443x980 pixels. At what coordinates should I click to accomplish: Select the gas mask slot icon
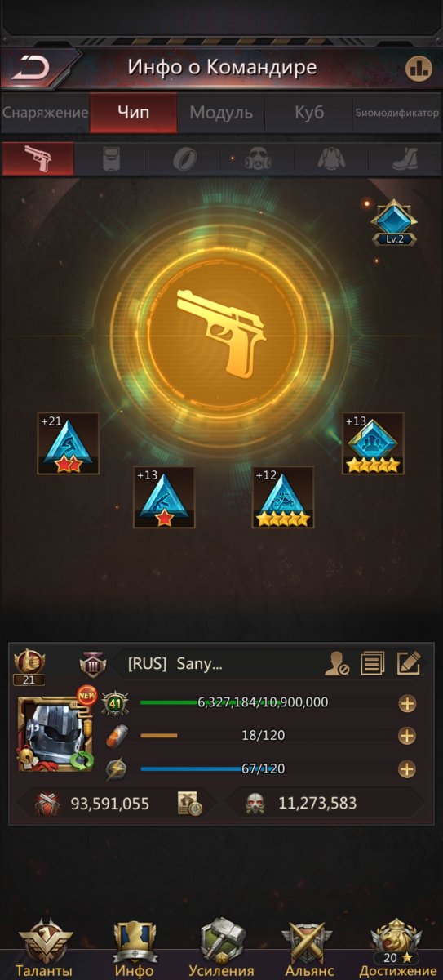click(259, 158)
